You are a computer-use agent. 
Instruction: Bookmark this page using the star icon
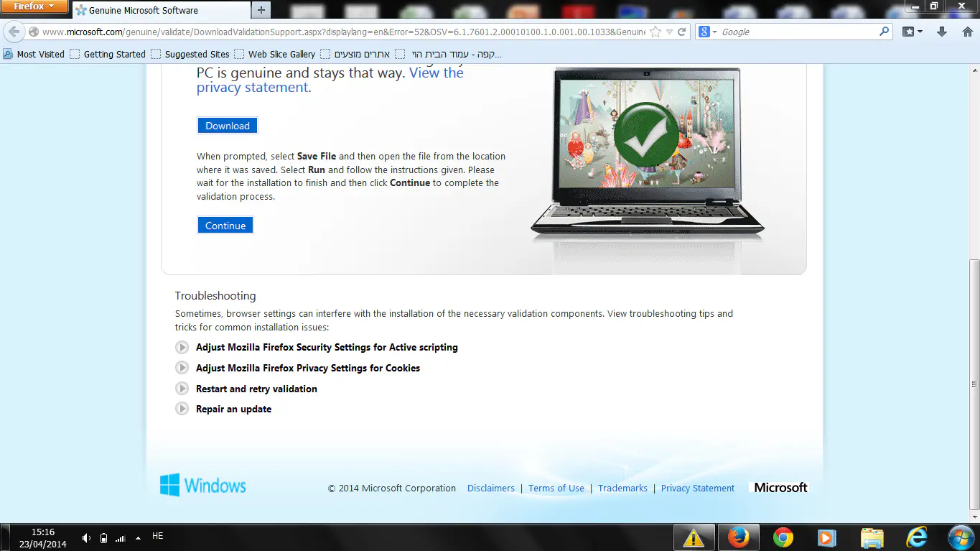pyautogui.click(x=655, y=32)
